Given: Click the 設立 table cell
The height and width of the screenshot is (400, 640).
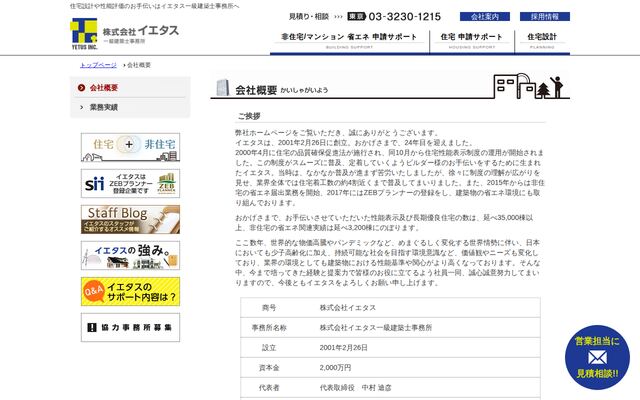Looking at the screenshot, I should click(269, 348).
